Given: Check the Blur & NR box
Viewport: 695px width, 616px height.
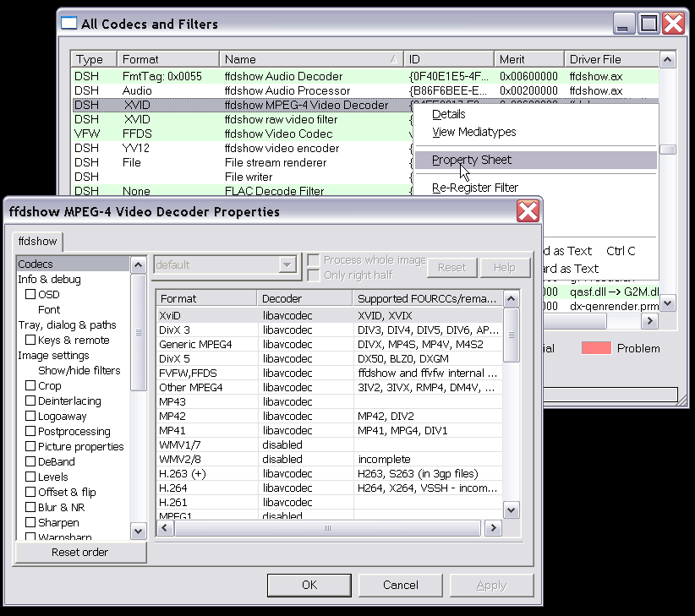Looking at the screenshot, I should pos(30,507).
